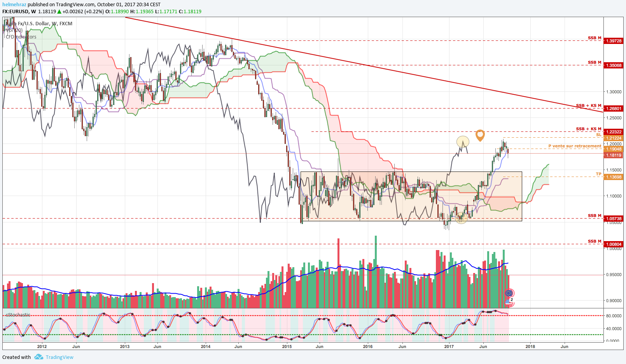Click the 'SSB + KS M' label near 1.26801
Screen dimensions: 626x364
[589, 106]
